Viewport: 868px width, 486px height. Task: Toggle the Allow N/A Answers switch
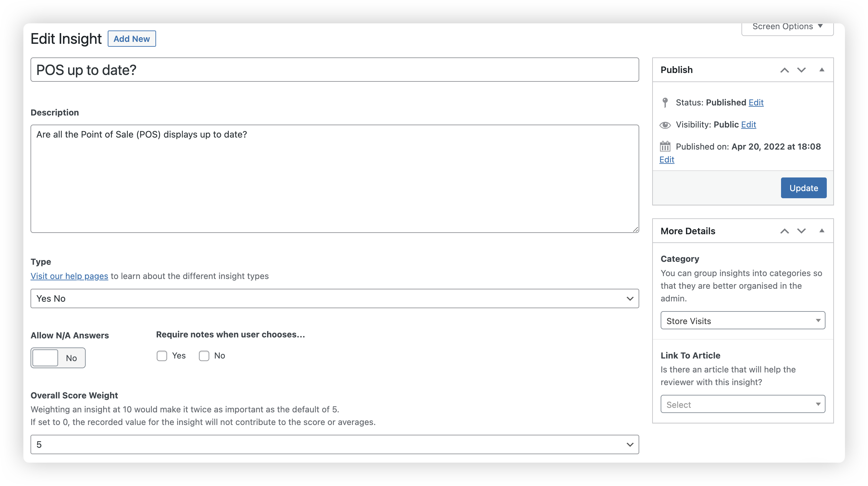(x=58, y=358)
